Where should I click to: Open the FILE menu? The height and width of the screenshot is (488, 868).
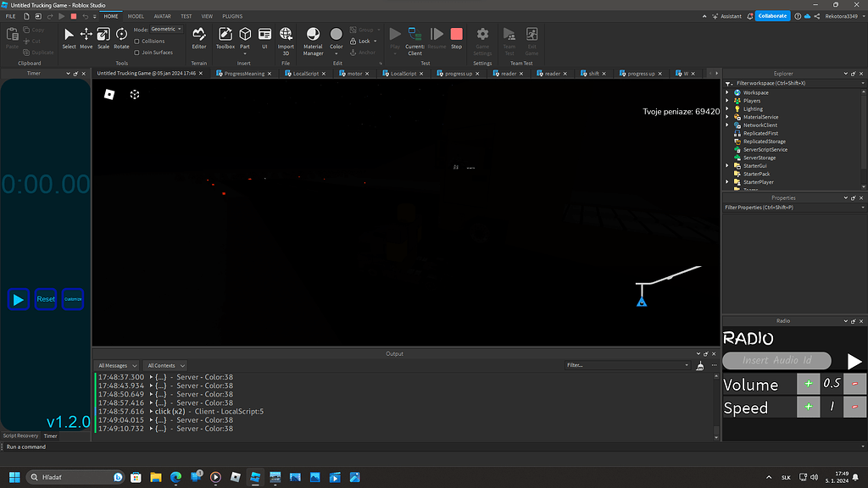pyautogui.click(x=10, y=16)
